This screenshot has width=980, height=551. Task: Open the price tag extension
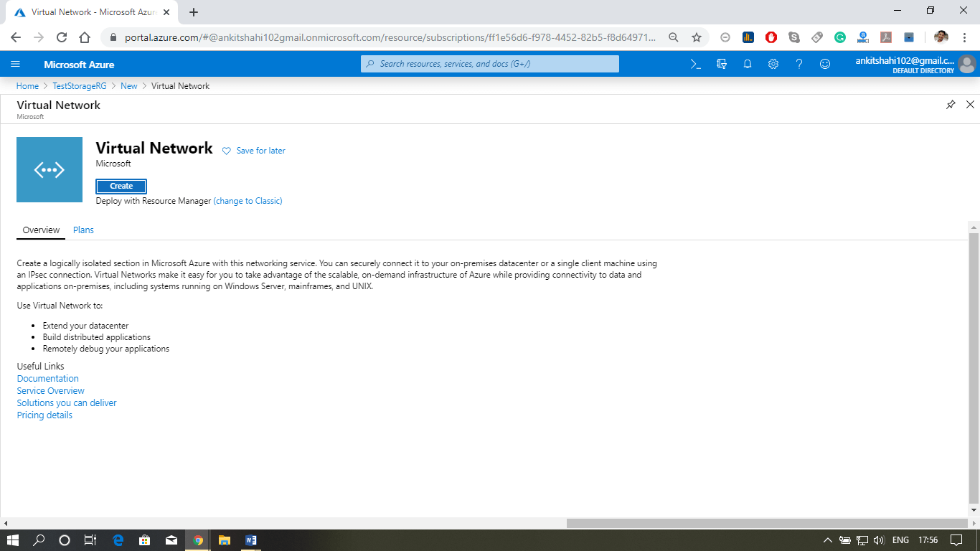817,37
